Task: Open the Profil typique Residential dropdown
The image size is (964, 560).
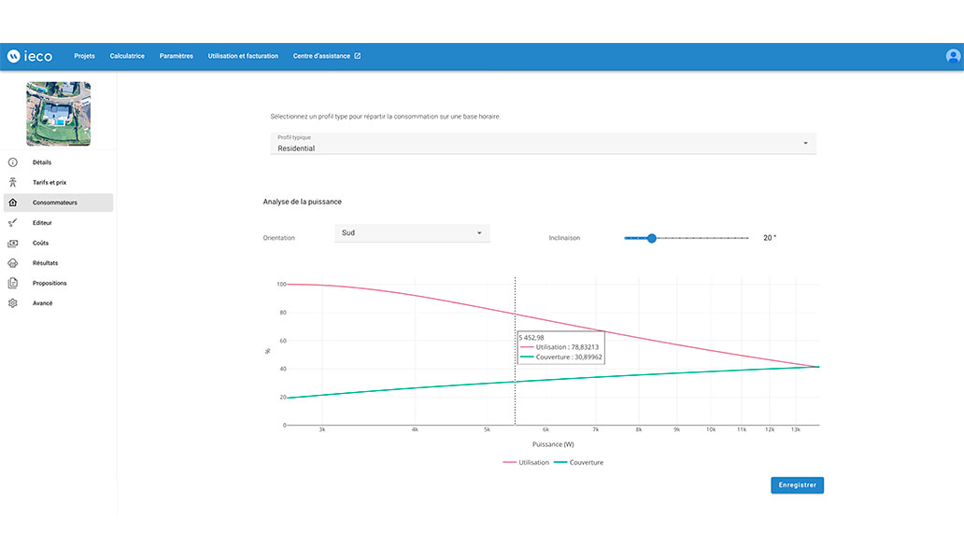Action: (543, 143)
